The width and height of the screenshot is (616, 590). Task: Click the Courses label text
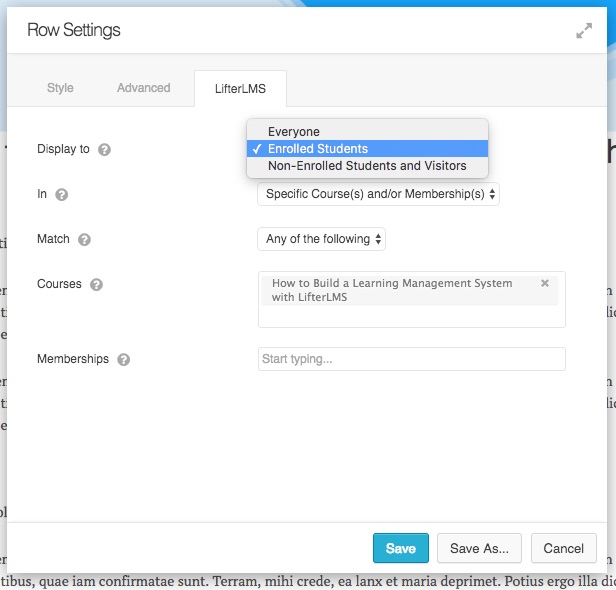click(x=59, y=284)
